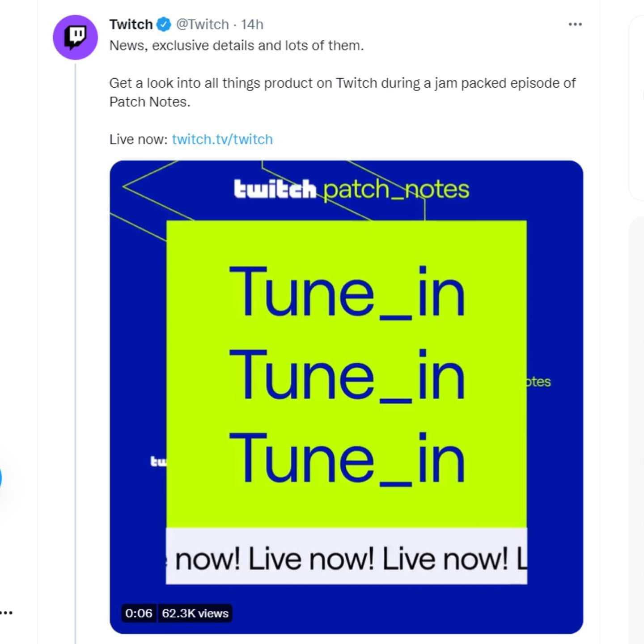Click the Tune_in graphic in the video
Screen dimensions: 644x644
[x=347, y=376]
